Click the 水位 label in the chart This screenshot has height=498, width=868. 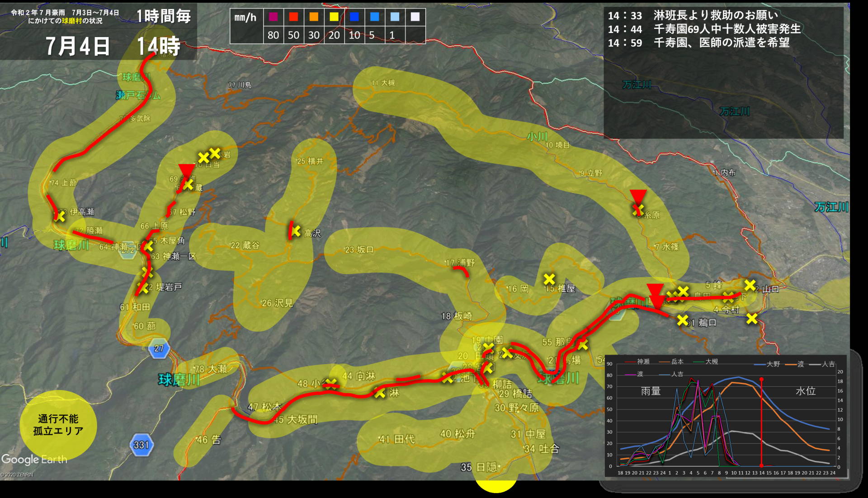click(x=806, y=391)
